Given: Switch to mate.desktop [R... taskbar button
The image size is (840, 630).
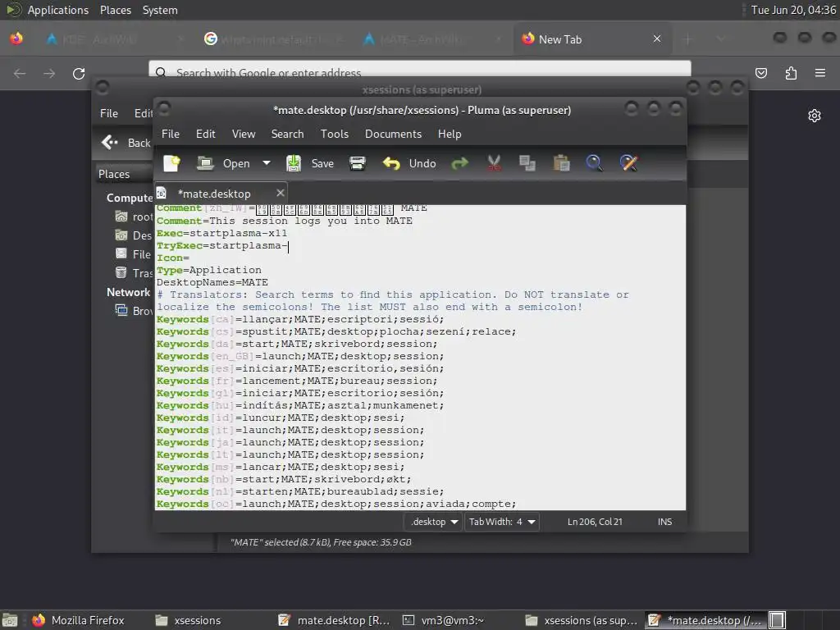Looking at the screenshot, I should click(335, 620).
